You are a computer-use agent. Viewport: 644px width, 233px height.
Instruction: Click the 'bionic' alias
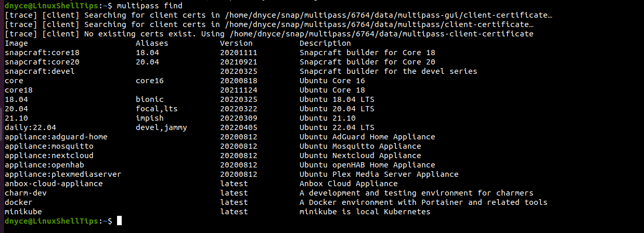pyautogui.click(x=149, y=99)
